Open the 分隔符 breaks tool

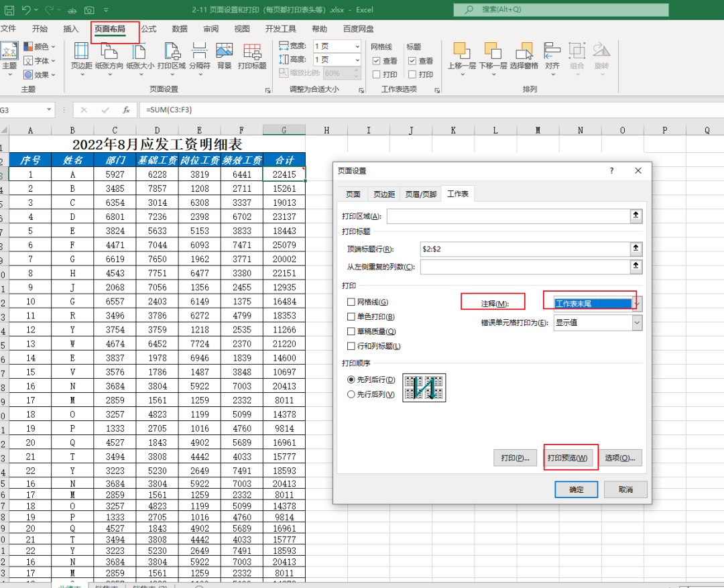(x=200, y=59)
